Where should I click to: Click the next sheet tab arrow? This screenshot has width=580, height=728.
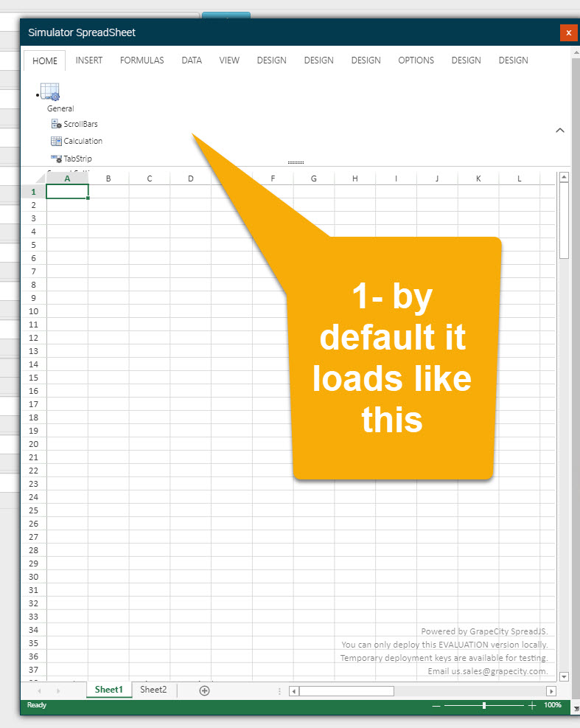58,691
